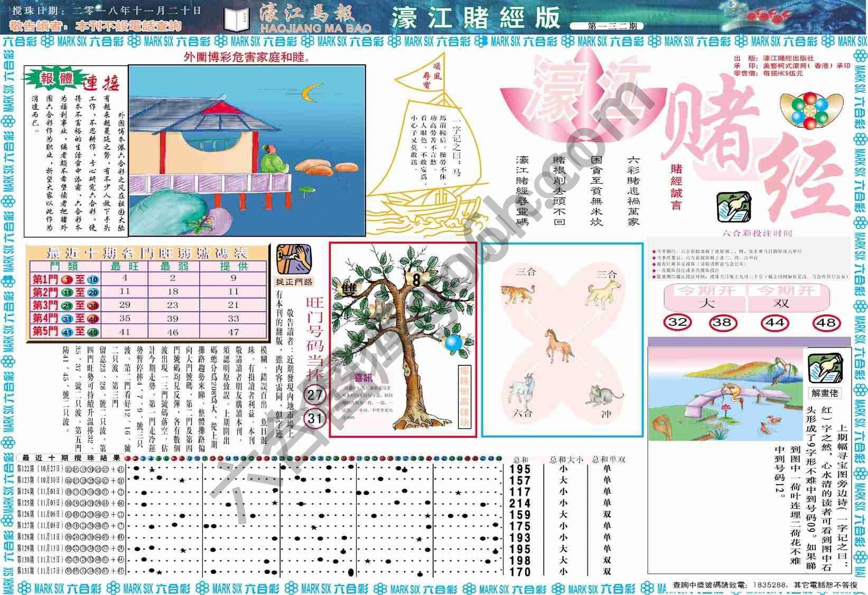
Task: Select the tiger in the zodiac diagram
Action: pyautogui.click(x=517, y=294)
